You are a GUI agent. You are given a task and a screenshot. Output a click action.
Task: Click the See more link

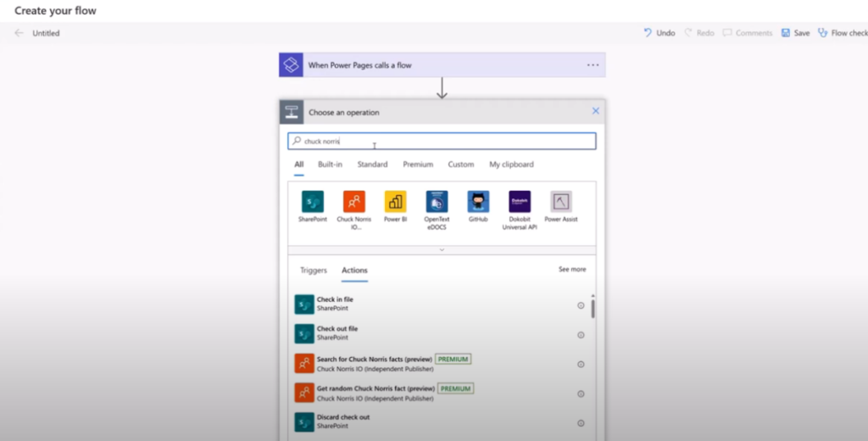pyautogui.click(x=572, y=269)
